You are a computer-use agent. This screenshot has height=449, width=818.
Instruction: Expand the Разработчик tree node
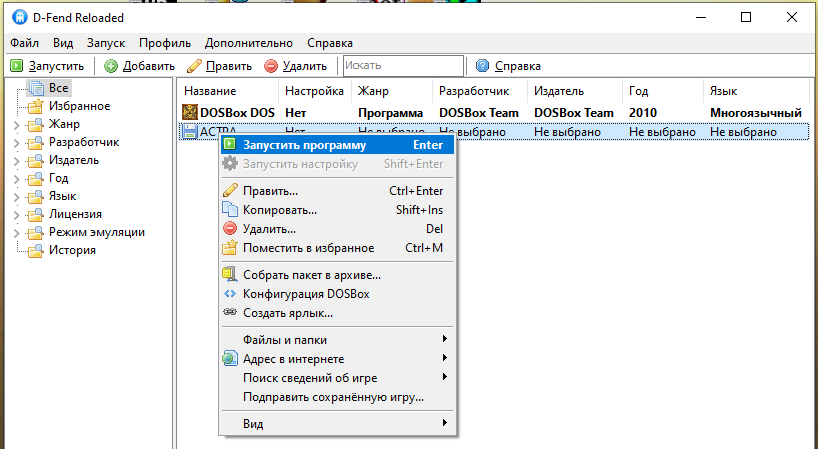[x=16, y=142]
